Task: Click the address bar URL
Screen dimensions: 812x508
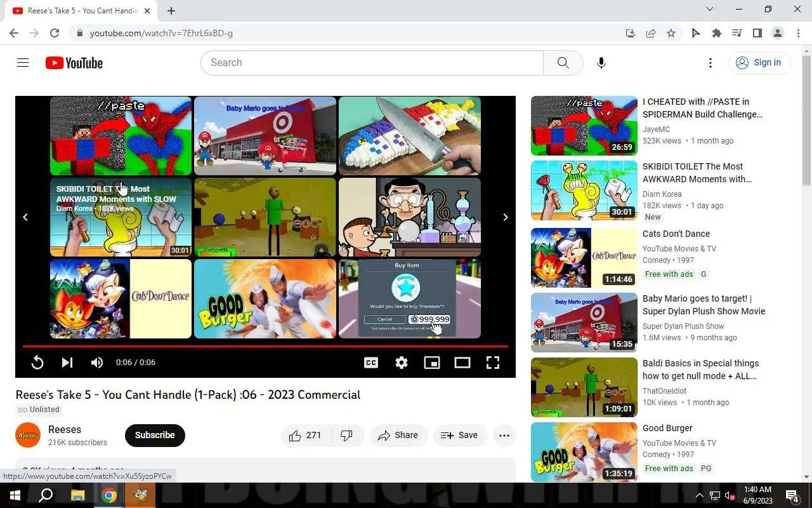Action: pos(161,33)
